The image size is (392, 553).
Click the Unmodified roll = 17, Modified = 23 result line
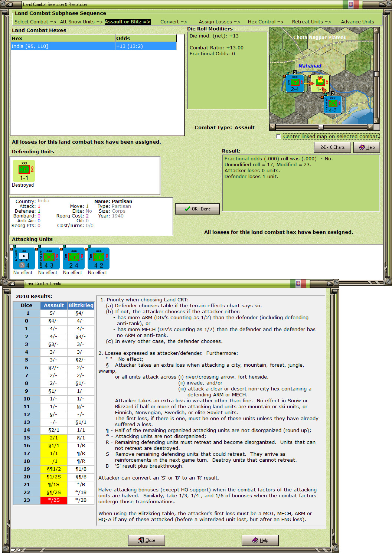coord(268,165)
